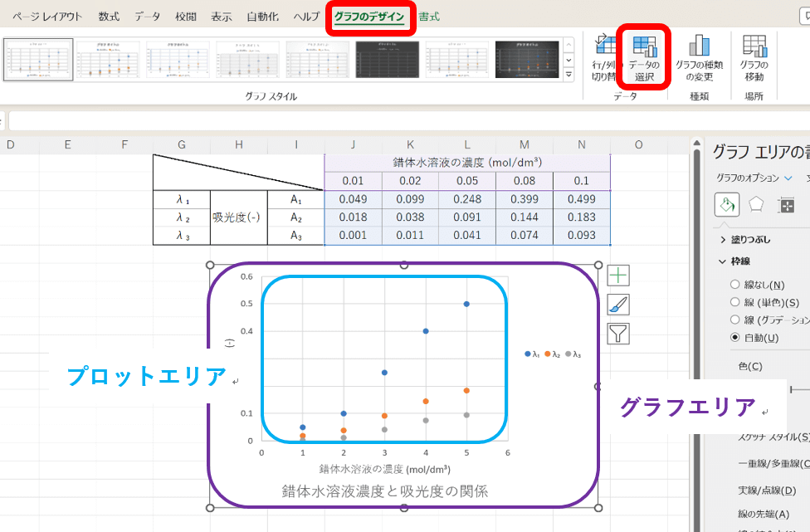Open 校閲 ribbon tab
810x532 pixels.
185,17
